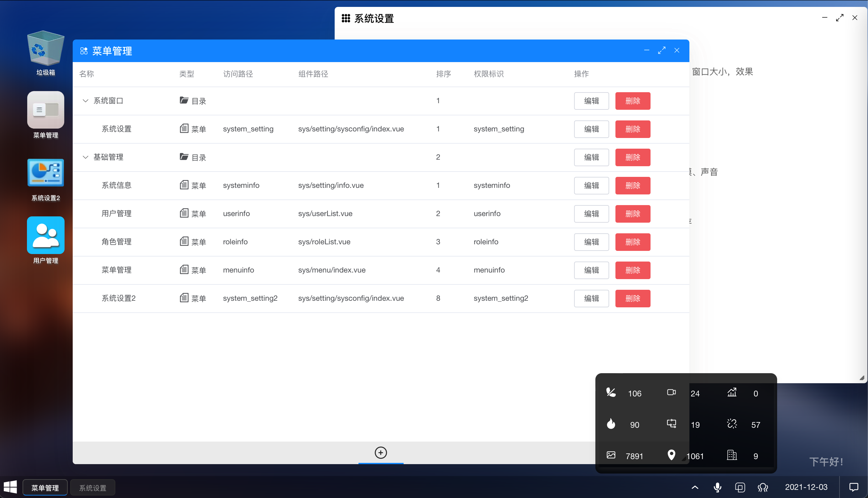Click the flame icon showing 90
The width and height of the screenshot is (868, 498).
pyautogui.click(x=611, y=424)
